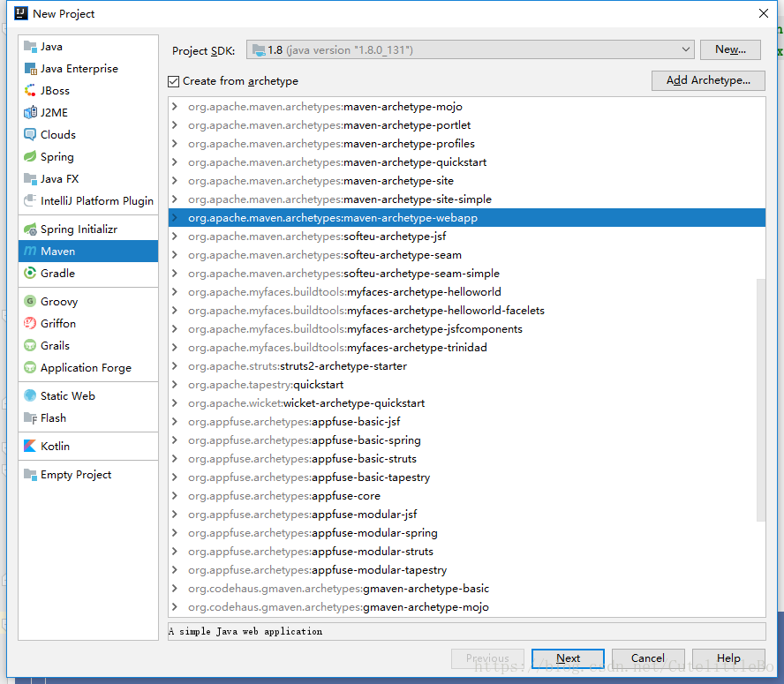The width and height of the screenshot is (784, 684).
Task: Select softeu-archetype-seam-simple archetype
Action: (x=466, y=273)
